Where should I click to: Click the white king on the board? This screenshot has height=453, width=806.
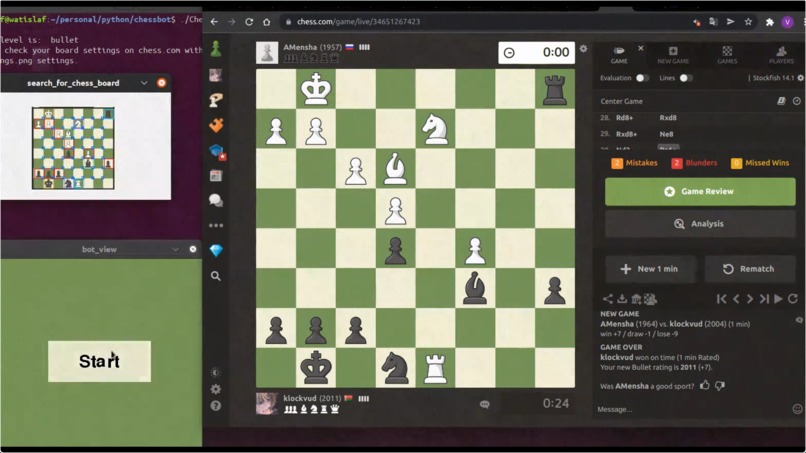coord(316,89)
